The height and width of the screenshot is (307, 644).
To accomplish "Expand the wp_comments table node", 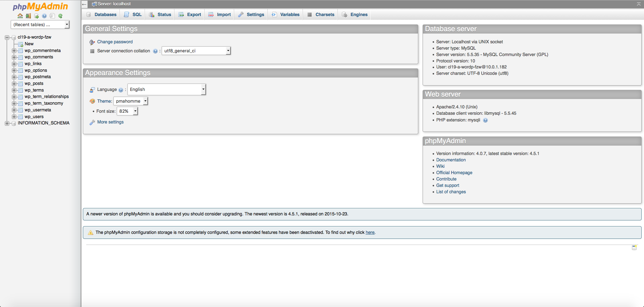I will tap(14, 57).
